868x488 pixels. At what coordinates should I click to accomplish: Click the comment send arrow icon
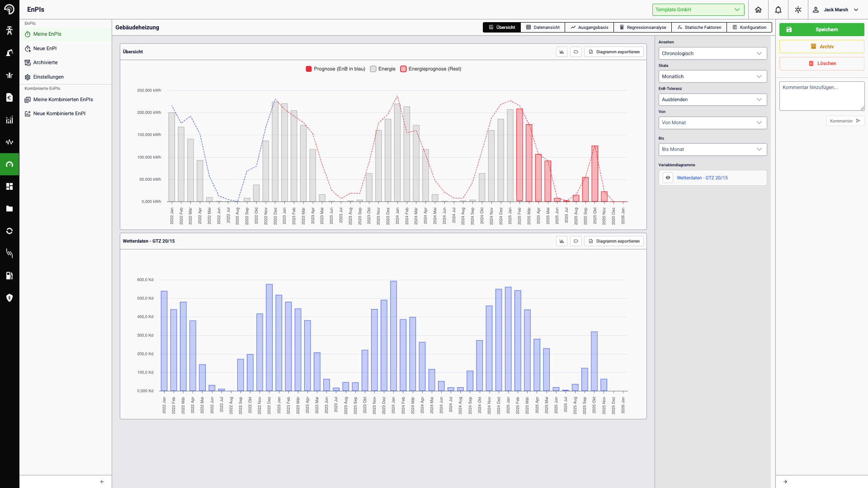[858, 121]
